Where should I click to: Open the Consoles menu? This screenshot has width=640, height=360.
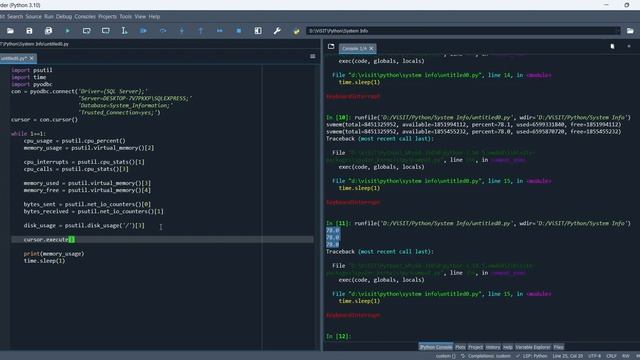[x=85, y=17]
